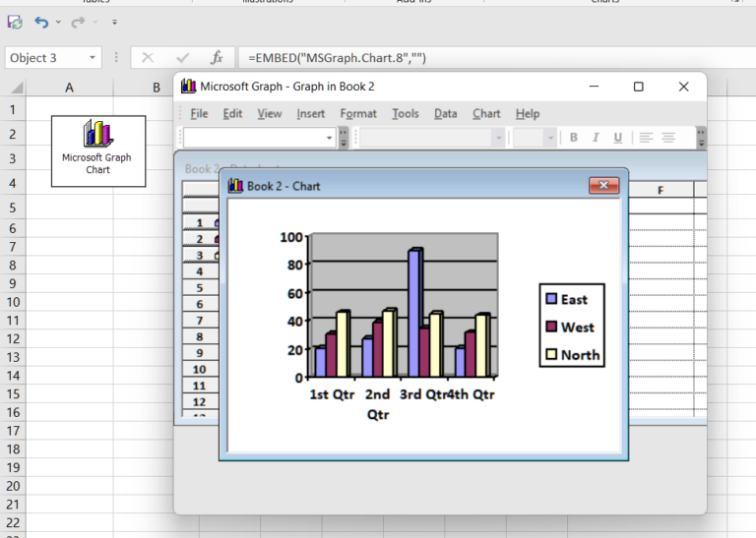
Task: Open the Customize Quick Access Toolbar arrow
Action: tap(114, 23)
